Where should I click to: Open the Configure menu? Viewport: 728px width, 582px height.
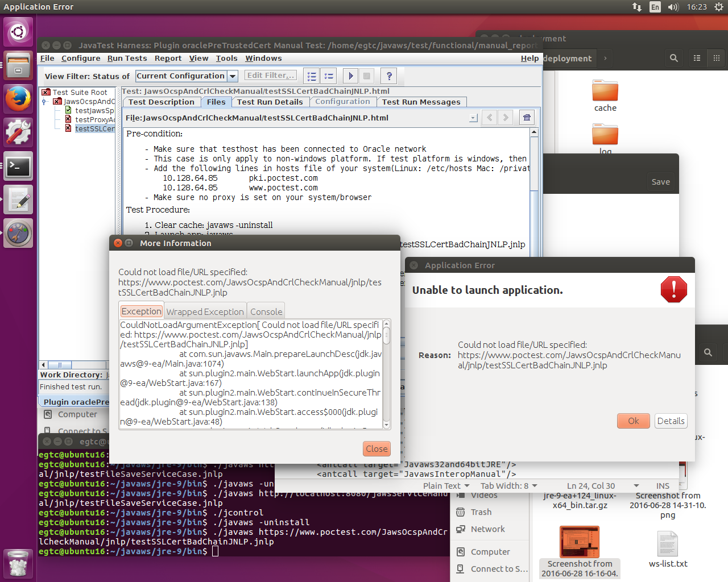click(81, 59)
